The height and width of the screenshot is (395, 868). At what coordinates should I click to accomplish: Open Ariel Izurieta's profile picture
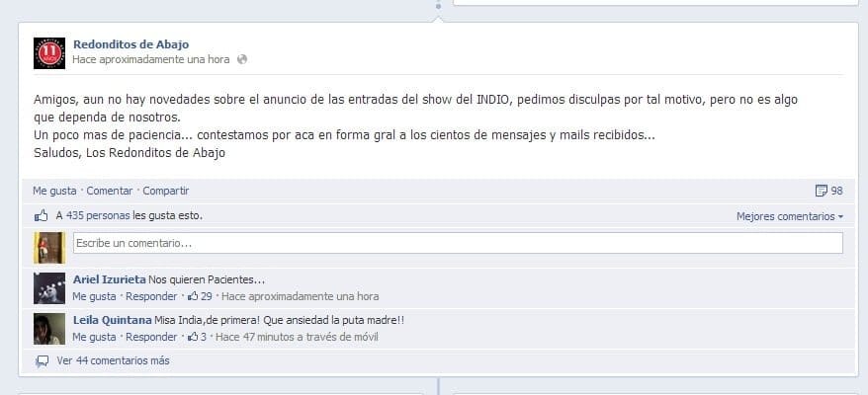tap(49, 288)
